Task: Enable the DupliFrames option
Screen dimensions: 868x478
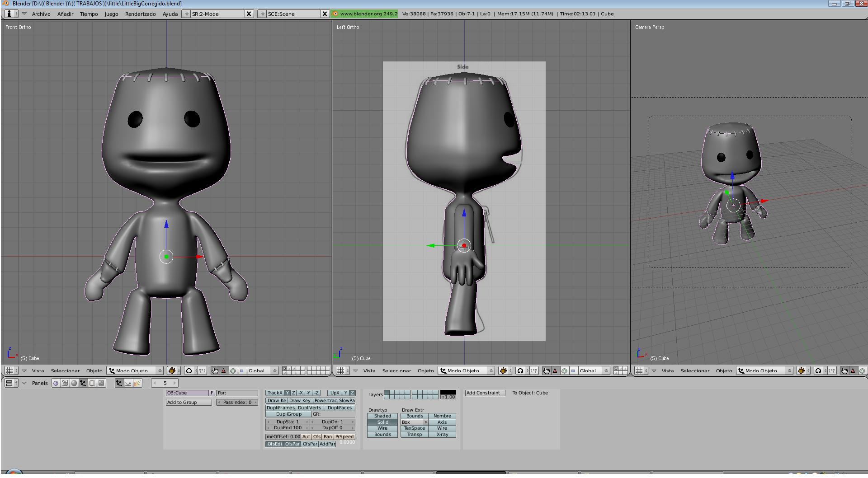Action: 281,408
